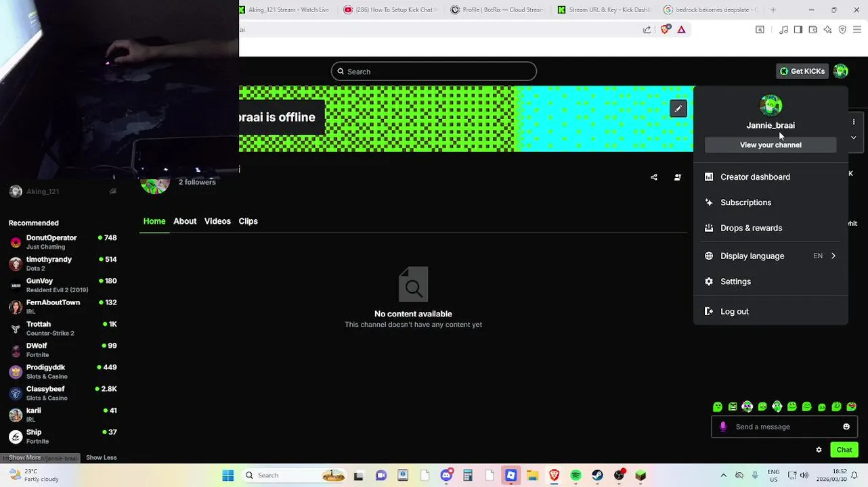Switch to the Clips channel tab

(x=248, y=221)
